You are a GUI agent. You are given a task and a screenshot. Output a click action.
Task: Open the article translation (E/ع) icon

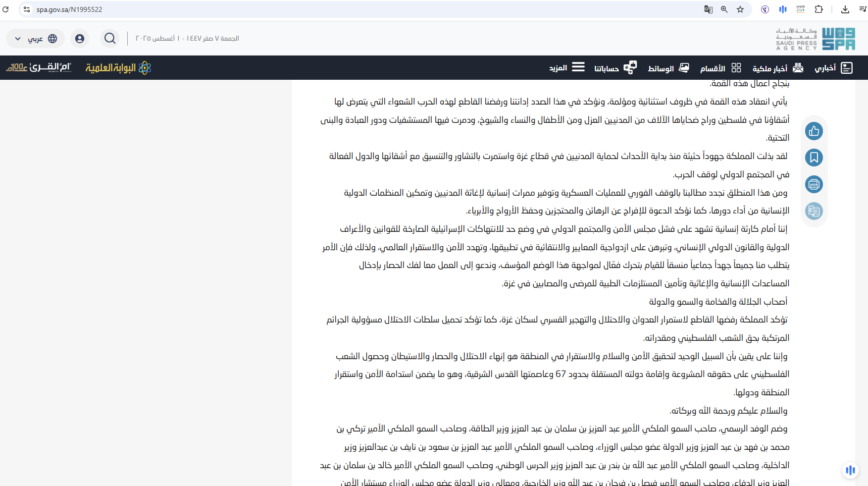(814, 211)
